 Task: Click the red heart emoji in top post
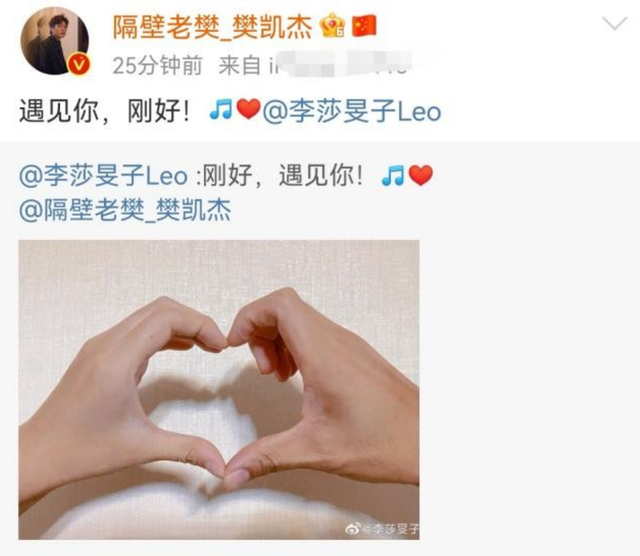coord(249,109)
